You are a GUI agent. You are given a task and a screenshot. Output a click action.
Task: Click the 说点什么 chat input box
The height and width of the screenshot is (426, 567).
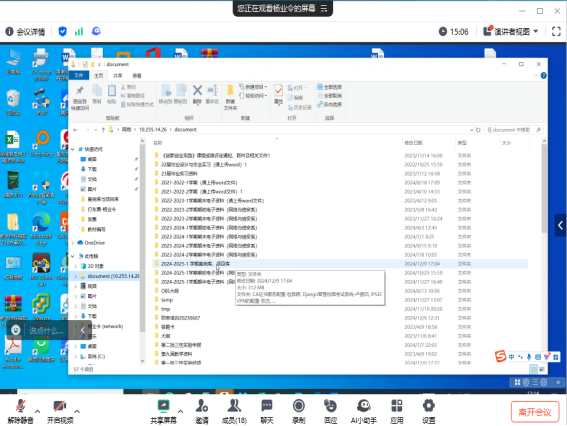pos(46,330)
